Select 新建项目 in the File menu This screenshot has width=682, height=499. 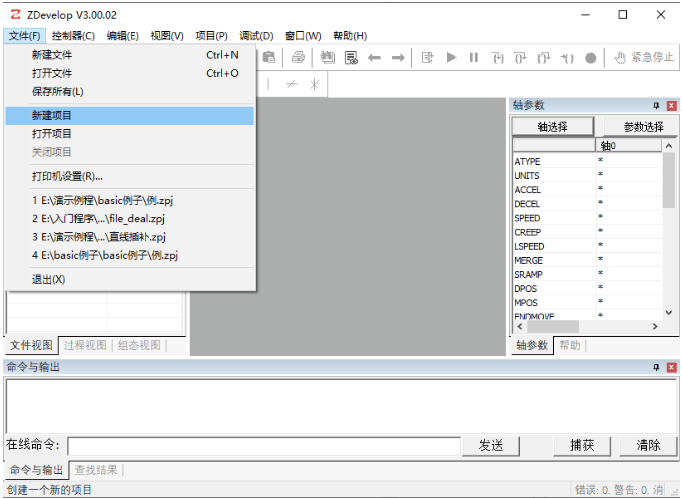130,116
